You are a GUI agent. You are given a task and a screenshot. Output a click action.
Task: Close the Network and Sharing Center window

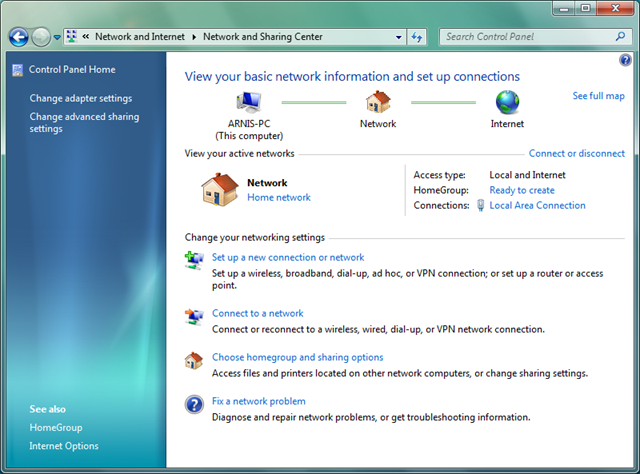[x=616, y=8]
